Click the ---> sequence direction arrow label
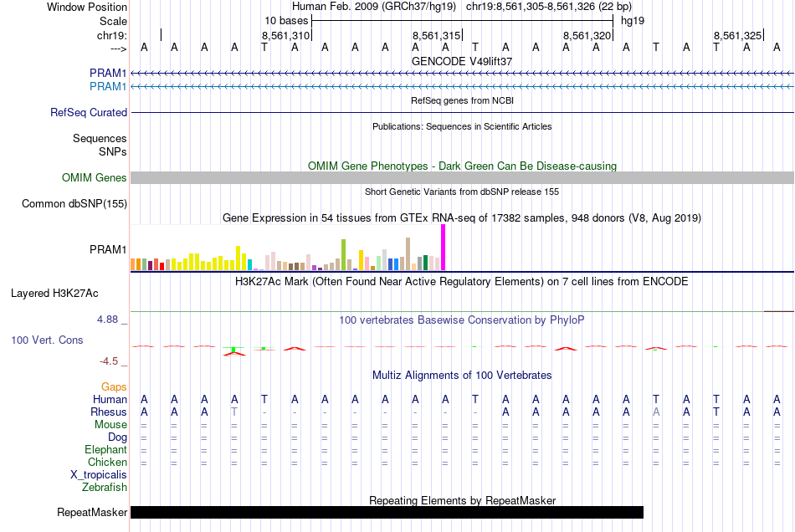The height and width of the screenshot is (532, 795). pyautogui.click(x=118, y=49)
